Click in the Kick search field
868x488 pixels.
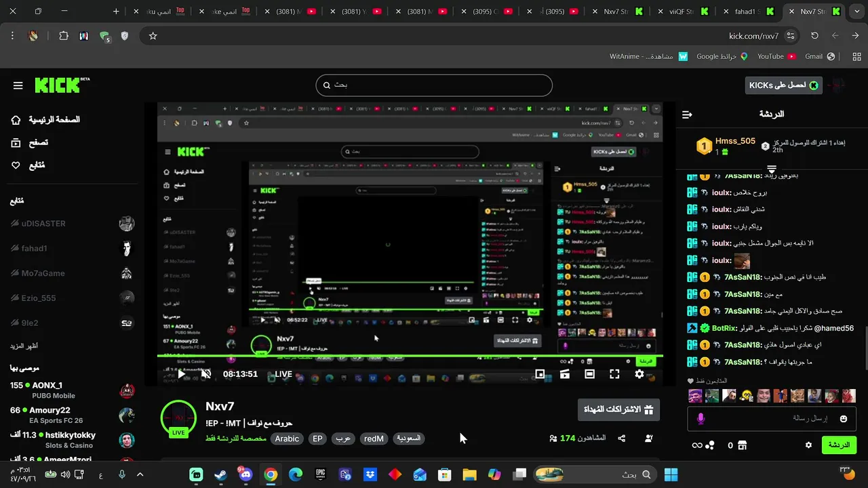(x=434, y=85)
